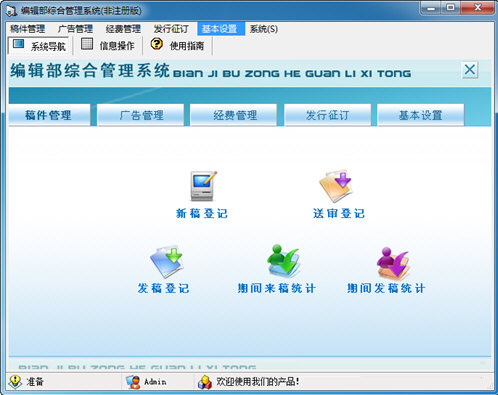Open the 期间发稿统计 purple person icon
This screenshot has height=395, width=498.
393,263
